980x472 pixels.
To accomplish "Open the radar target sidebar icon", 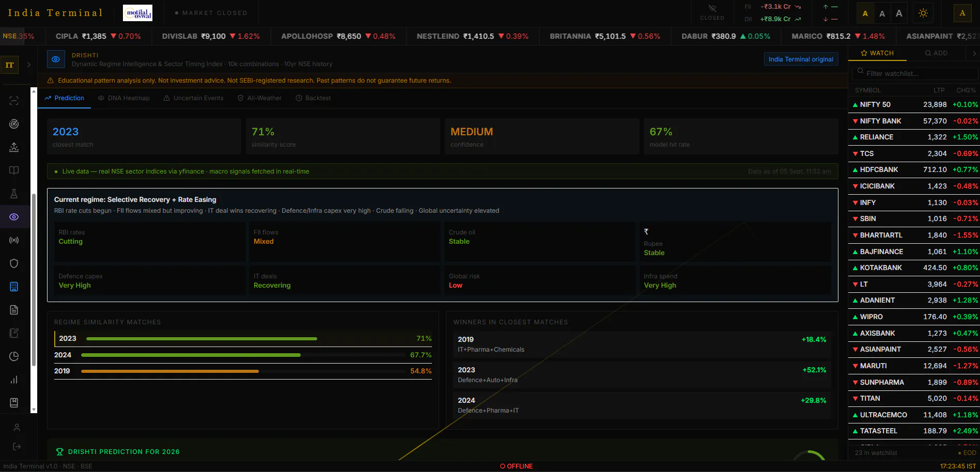I will [14, 124].
